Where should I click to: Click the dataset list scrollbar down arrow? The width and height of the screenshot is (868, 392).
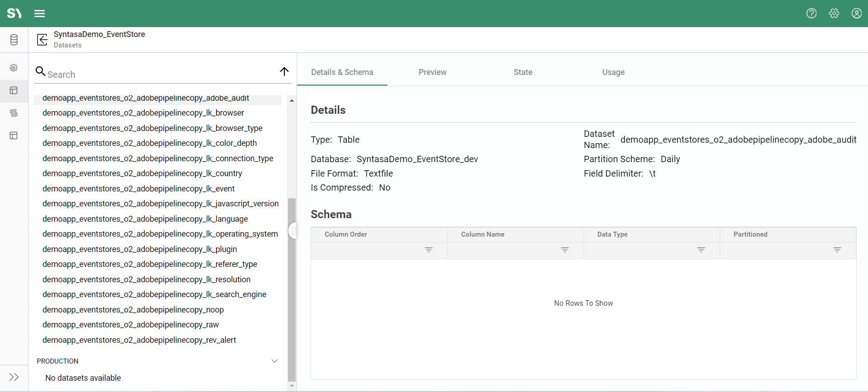point(292,386)
